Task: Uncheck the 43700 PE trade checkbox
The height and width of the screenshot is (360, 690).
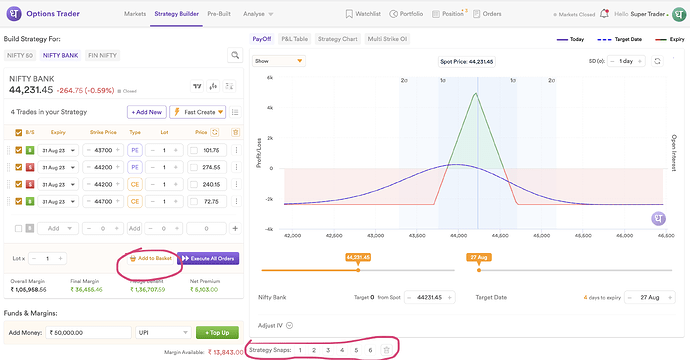Action: [x=18, y=150]
